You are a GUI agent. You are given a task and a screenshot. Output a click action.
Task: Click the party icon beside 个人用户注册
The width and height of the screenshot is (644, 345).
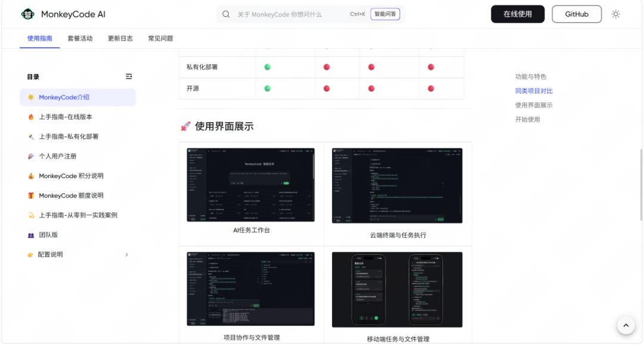[31, 156]
